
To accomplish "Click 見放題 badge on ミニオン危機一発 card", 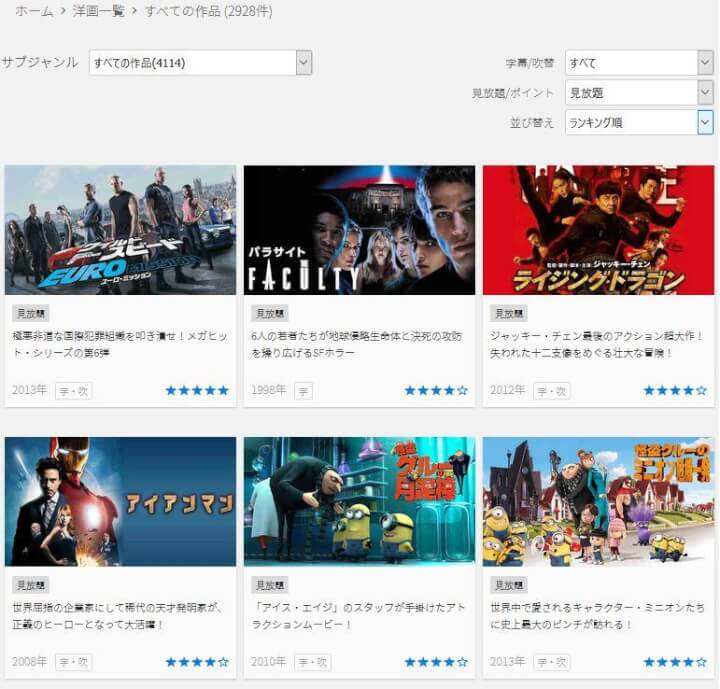I will click(509, 585).
